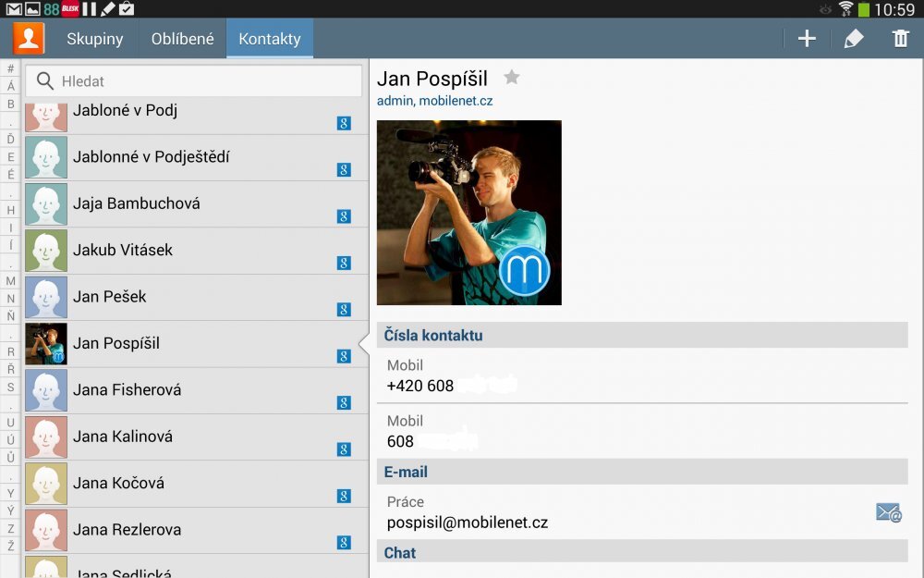Jump to letter M in alphabet index
Image resolution: width=924 pixels, height=578 pixels.
[11, 281]
